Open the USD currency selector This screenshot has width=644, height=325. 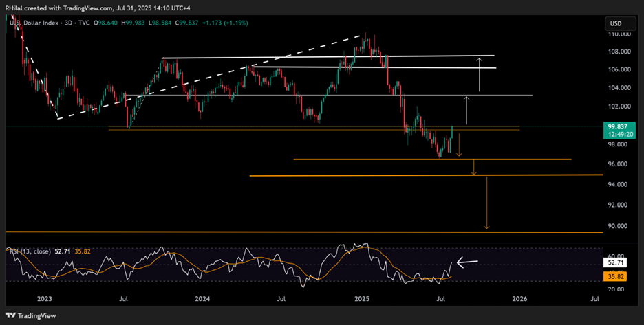(614, 24)
